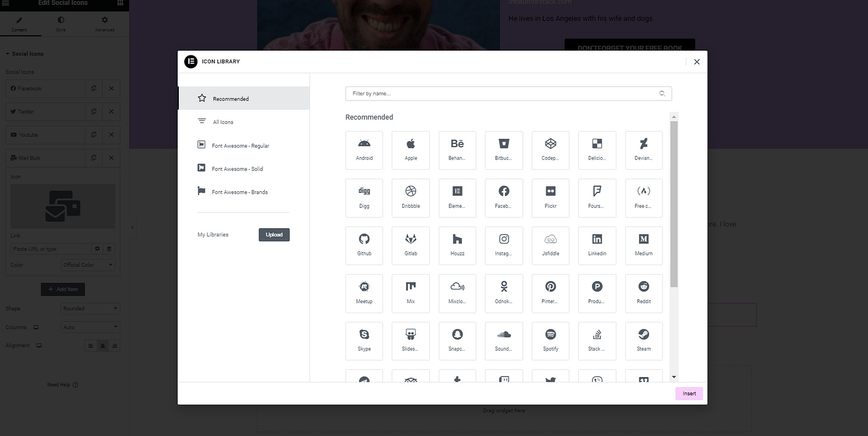This screenshot has height=436, width=868.
Task: Select the Soundcloud icon
Action: (504, 341)
